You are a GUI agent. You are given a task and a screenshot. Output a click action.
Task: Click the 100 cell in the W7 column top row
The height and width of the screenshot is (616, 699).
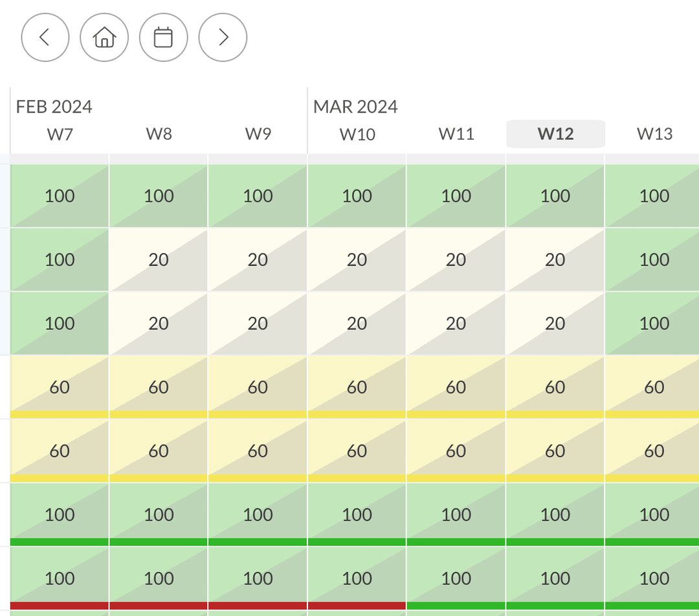[x=59, y=195]
